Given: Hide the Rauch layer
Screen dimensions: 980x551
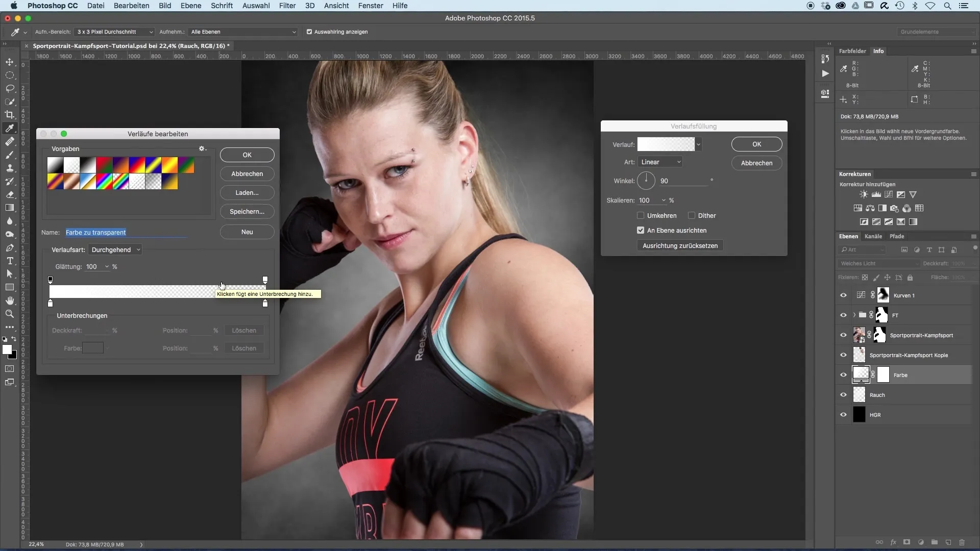Looking at the screenshot, I should click(843, 395).
